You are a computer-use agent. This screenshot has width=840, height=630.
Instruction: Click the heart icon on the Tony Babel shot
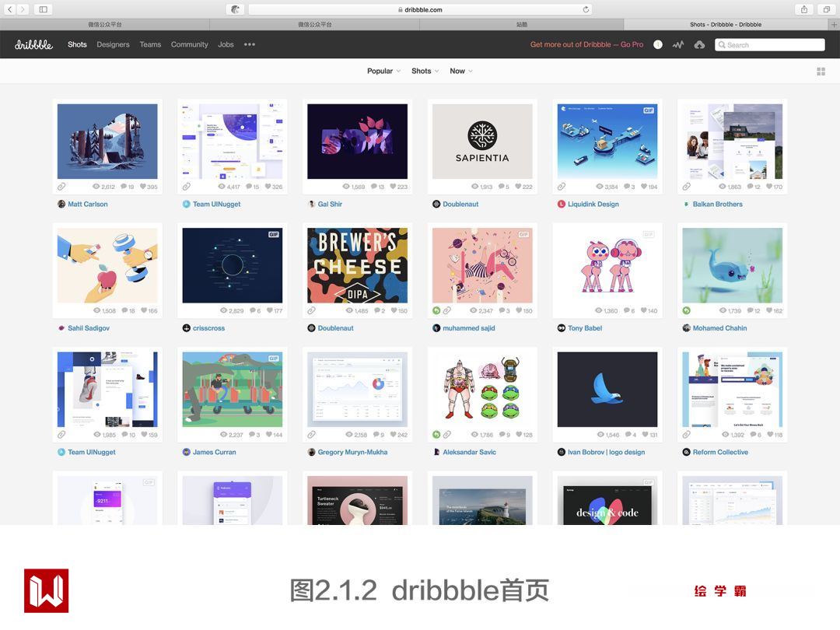pos(643,310)
